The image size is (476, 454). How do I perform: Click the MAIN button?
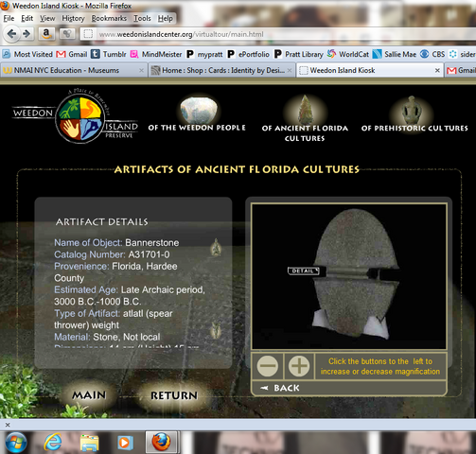[89, 395]
